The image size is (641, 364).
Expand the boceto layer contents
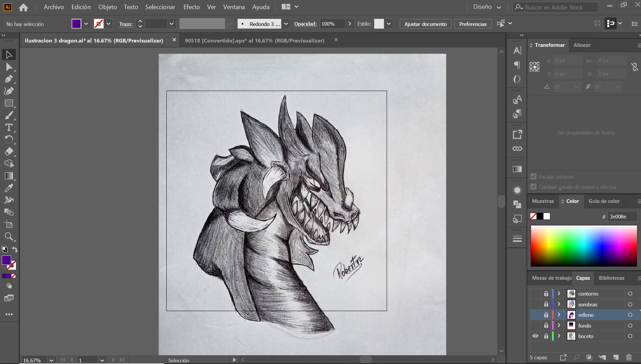tap(559, 336)
